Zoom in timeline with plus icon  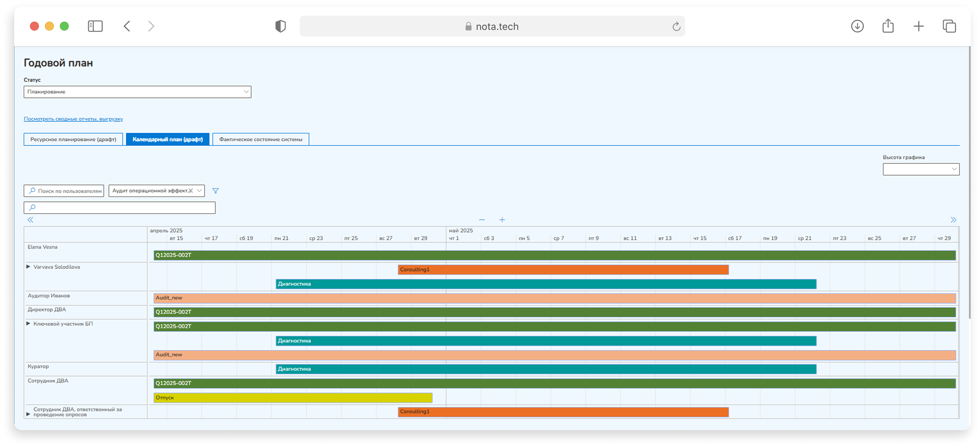tap(502, 220)
